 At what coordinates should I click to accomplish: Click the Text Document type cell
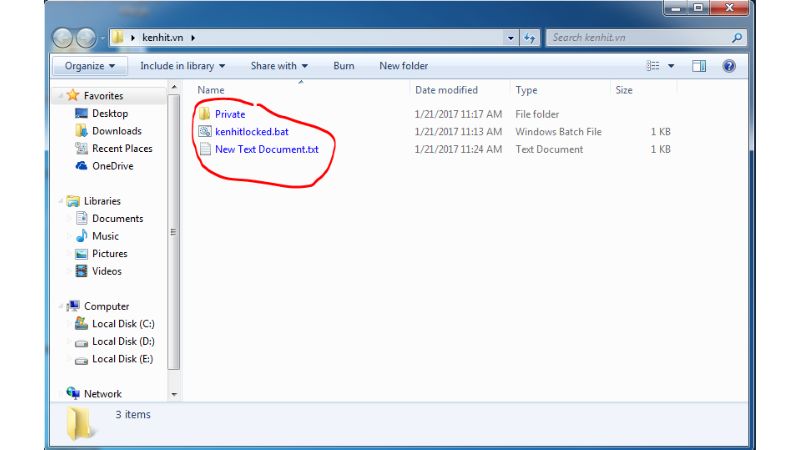coord(549,149)
